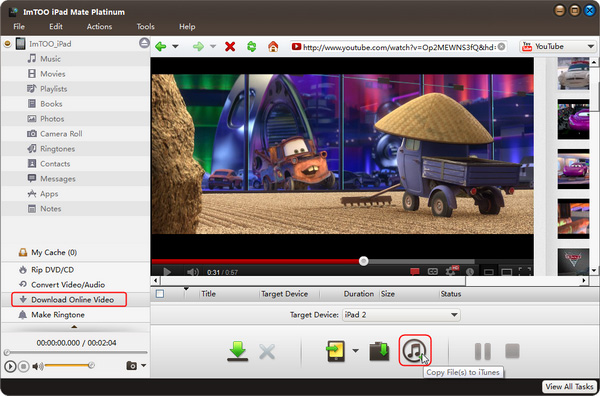Viewport: 600px width, 396px height.
Task: Take a snapshot with camera icon
Action: pos(132,366)
